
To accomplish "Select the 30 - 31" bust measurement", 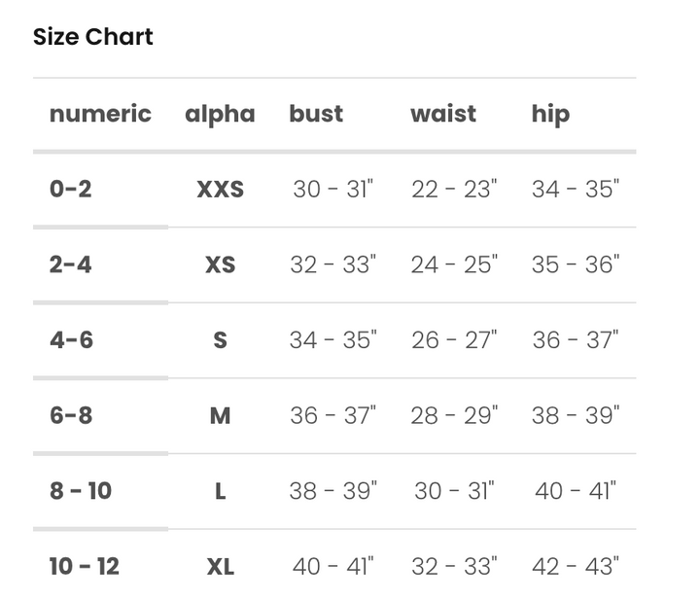I will 332,189.
